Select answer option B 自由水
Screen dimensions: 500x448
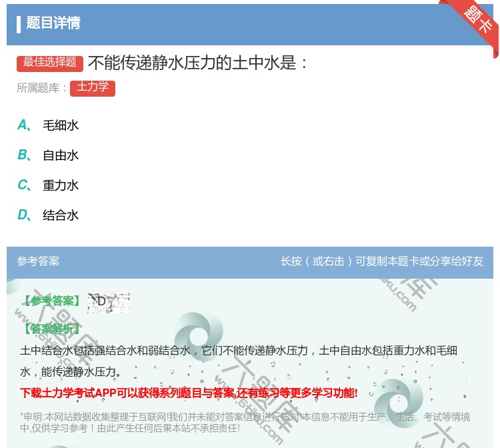[48, 155]
